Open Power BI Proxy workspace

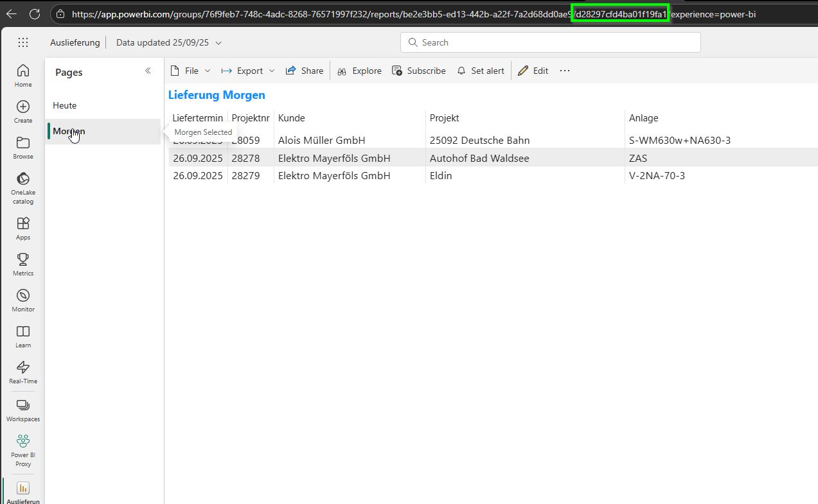(23, 449)
